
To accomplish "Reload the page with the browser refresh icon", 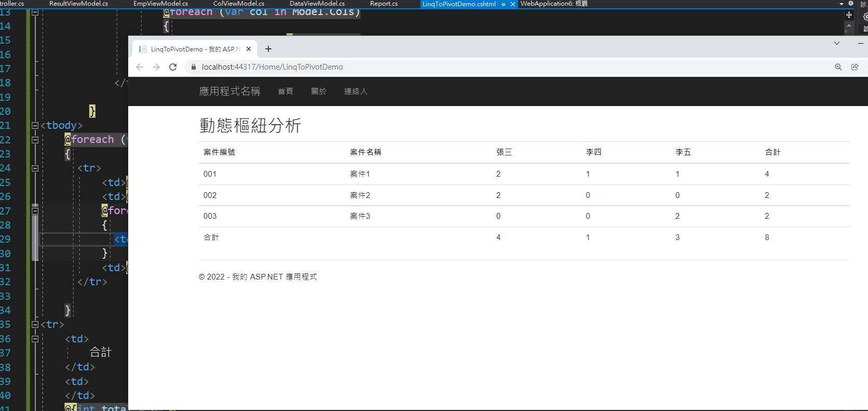I will pyautogui.click(x=173, y=67).
